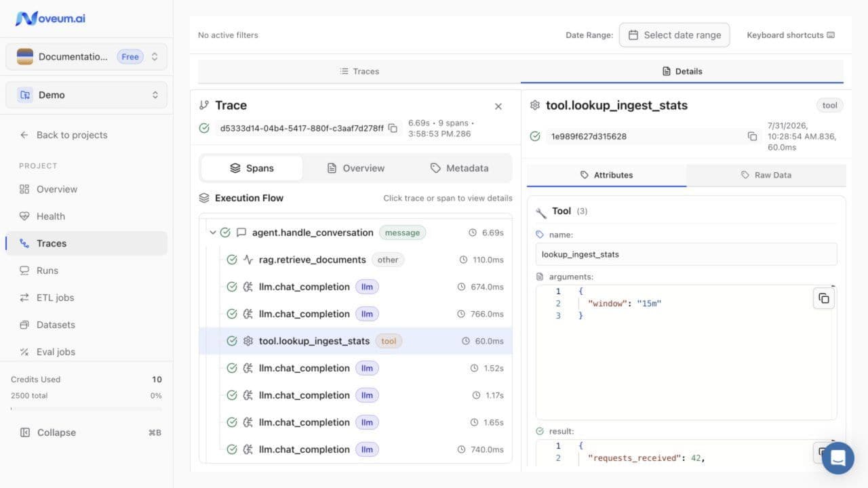Viewport: 868px width, 488px height.
Task: Go back to projects
Action: point(64,135)
